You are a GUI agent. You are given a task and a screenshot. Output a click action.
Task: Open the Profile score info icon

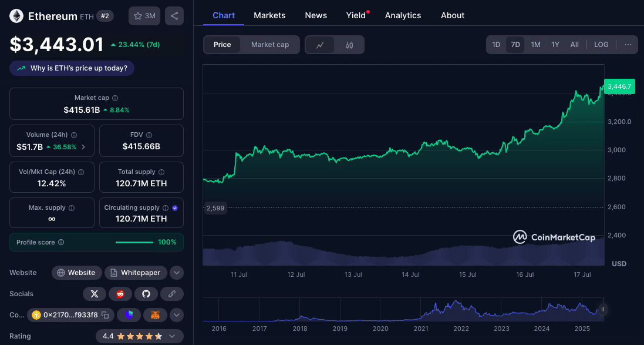tap(61, 242)
